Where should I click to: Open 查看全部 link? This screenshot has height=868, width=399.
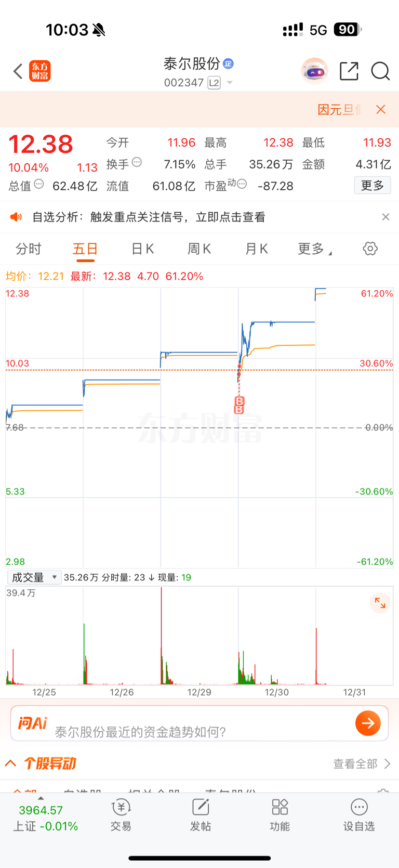point(362,763)
